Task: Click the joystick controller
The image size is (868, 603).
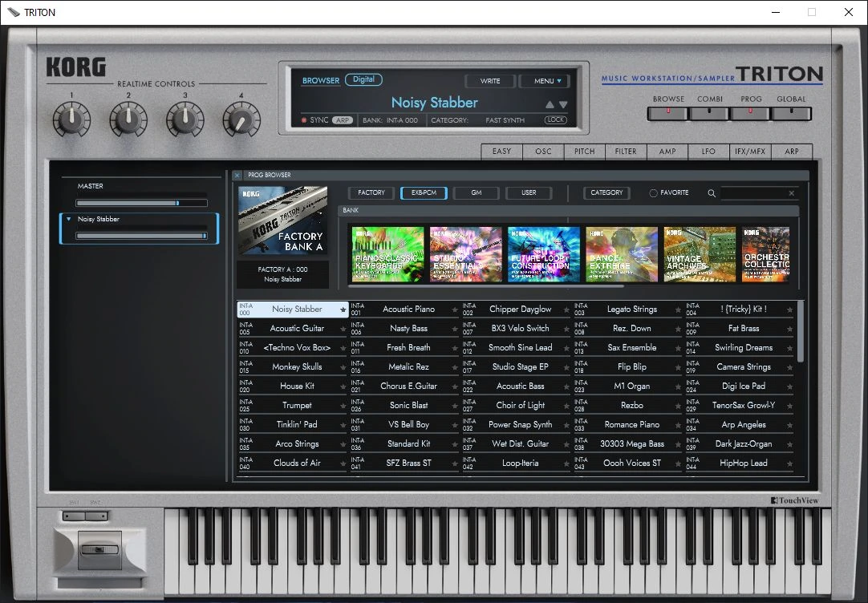Action: [99, 550]
